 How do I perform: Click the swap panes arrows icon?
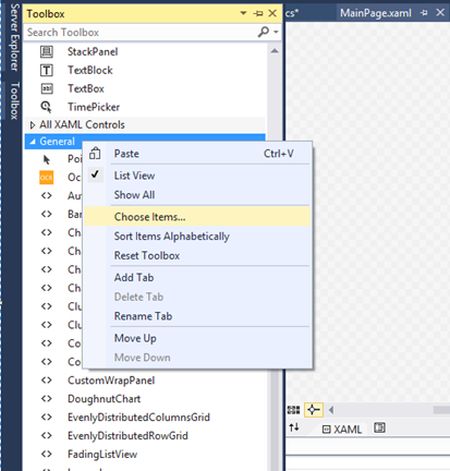click(x=294, y=427)
